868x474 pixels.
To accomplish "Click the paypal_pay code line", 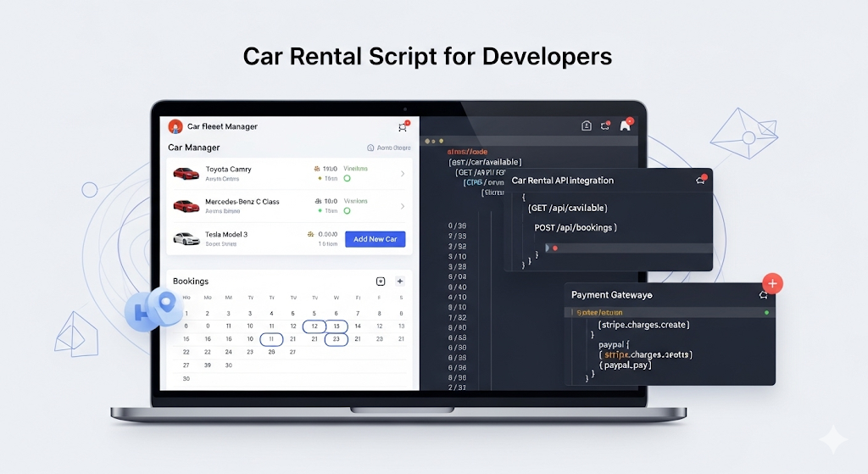I will [625, 365].
